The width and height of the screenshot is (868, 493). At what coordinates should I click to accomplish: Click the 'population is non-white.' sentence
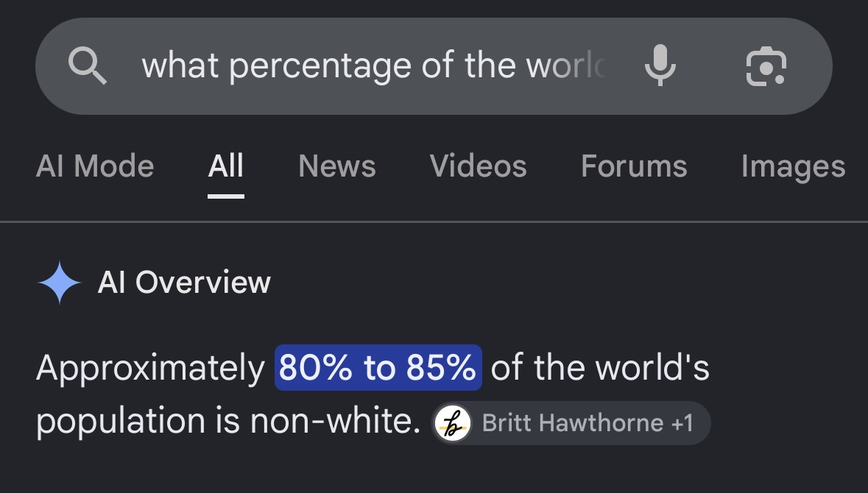click(x=228, y=422)
